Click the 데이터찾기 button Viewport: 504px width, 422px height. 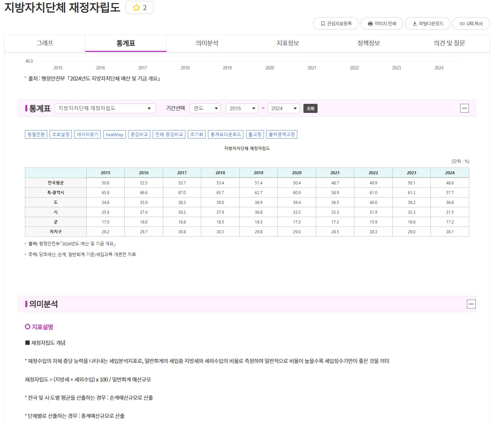click(x=88, y=134)
